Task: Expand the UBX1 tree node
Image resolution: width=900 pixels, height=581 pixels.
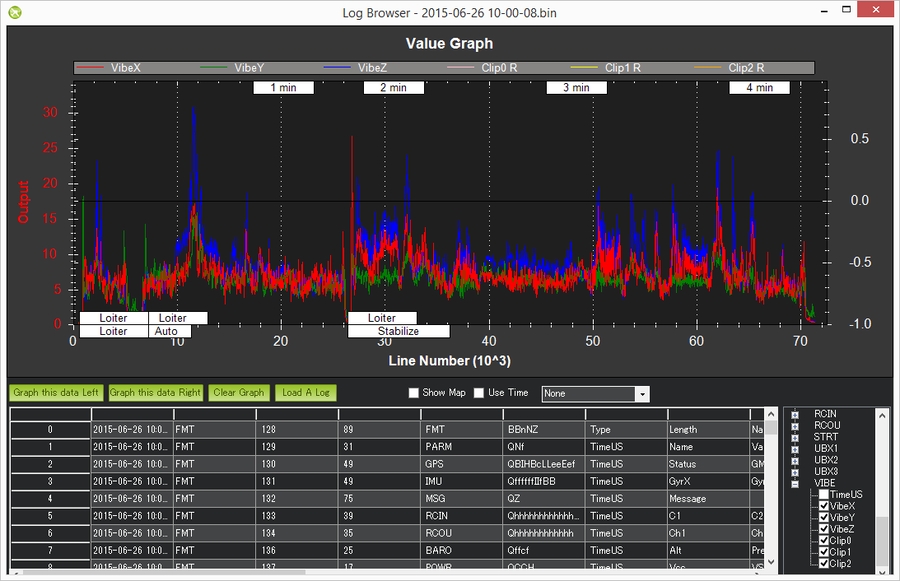Action: click(x=795, y=448)
